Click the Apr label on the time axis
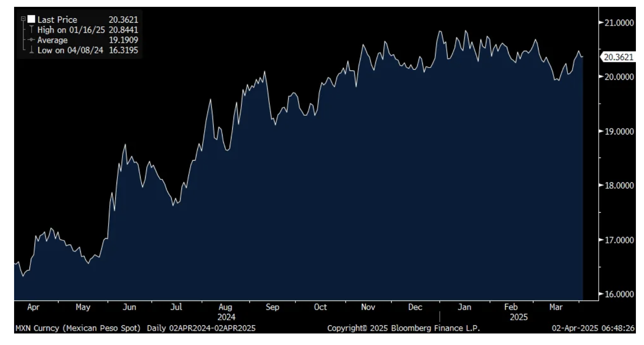 point(33,307)
